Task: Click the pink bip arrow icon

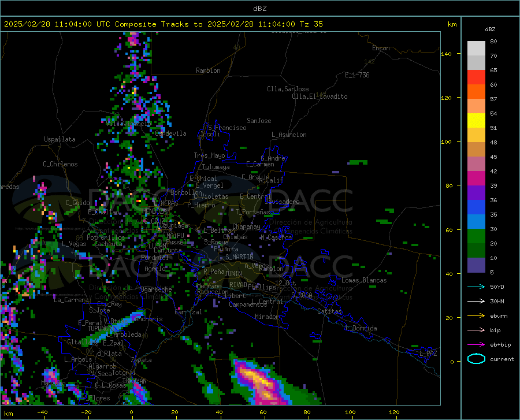Action: [x=476, y=330]
